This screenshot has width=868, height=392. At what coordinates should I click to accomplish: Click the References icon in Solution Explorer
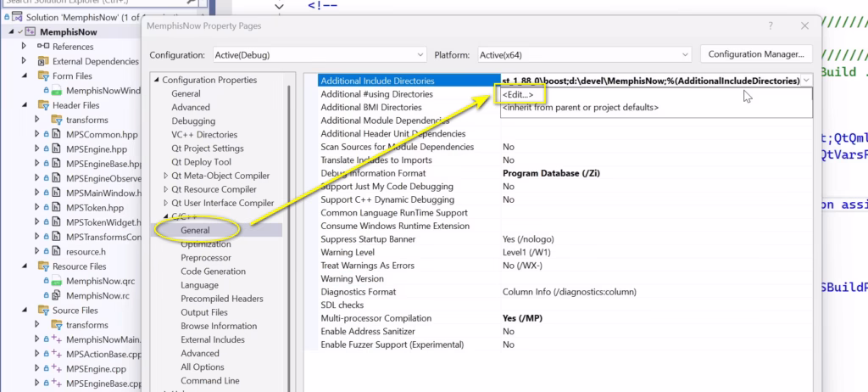[43, 46]
